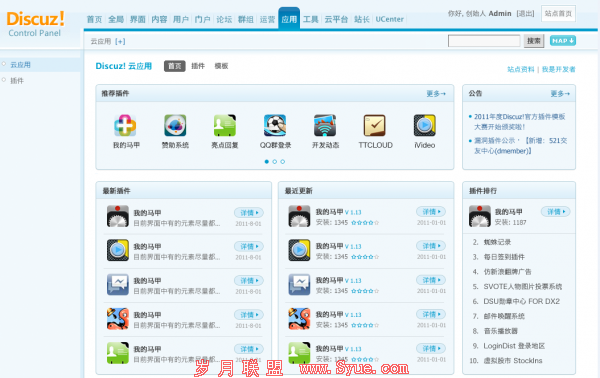This screenshot has height=378, width=600.
Task: Click the cartoon character icon in 最新插件
Action: point(118,319)
